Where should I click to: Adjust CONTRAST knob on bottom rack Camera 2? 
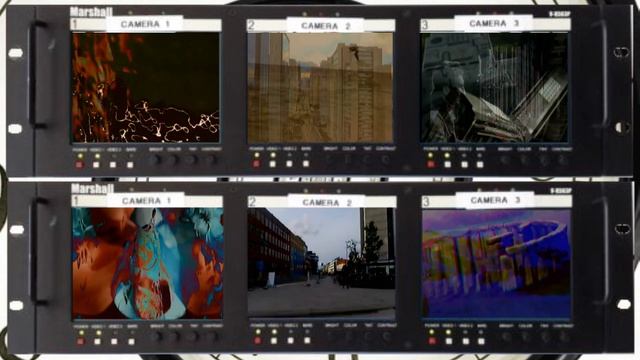[387, 337]
